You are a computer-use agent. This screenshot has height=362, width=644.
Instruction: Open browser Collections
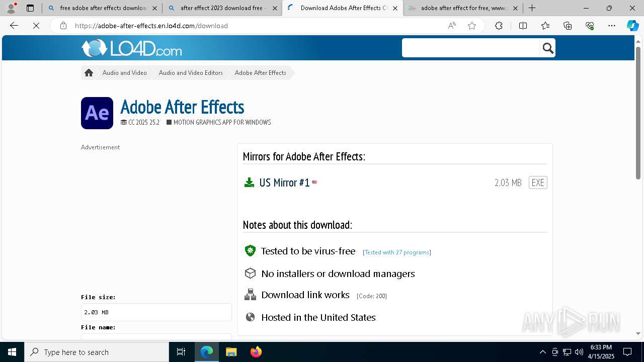pyautogui.click(x=568, y=26)
